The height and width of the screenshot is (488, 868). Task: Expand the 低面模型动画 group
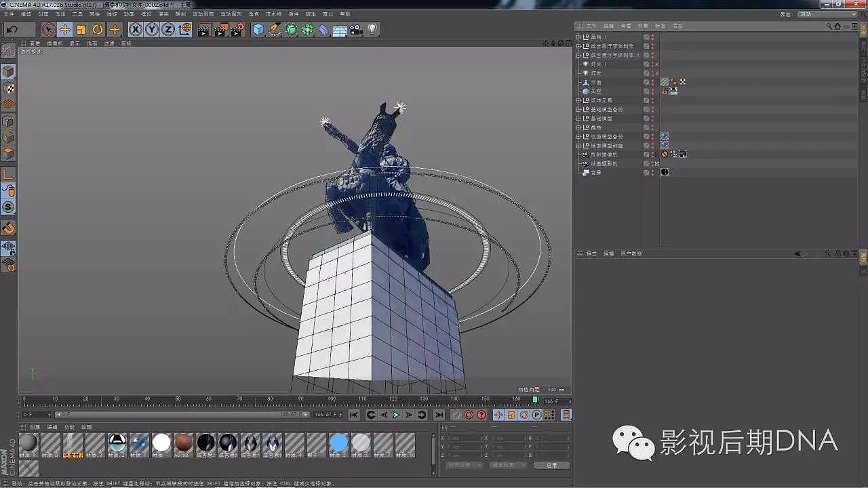pos(578,145)
